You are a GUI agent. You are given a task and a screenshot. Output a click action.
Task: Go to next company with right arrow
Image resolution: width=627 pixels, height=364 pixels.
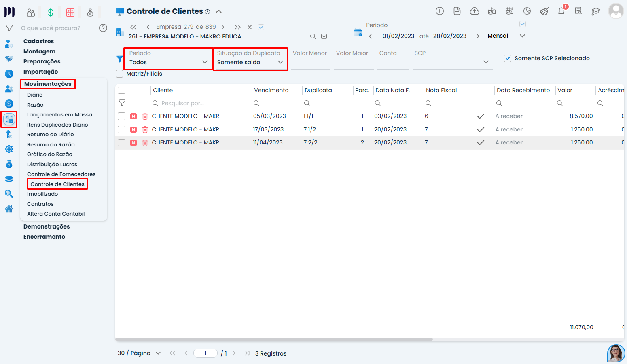pos(223,27)
